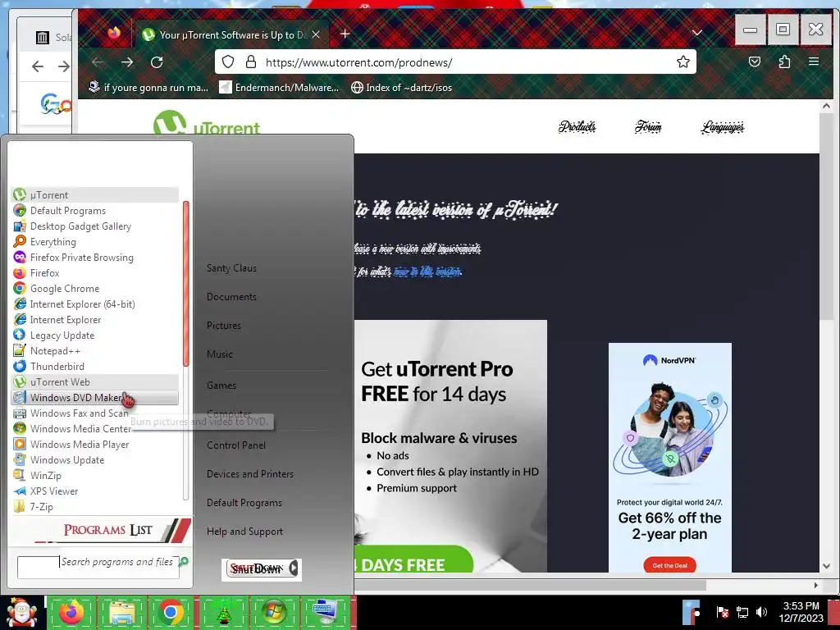
Task: View site security padlock information
Action: (251, 62)
